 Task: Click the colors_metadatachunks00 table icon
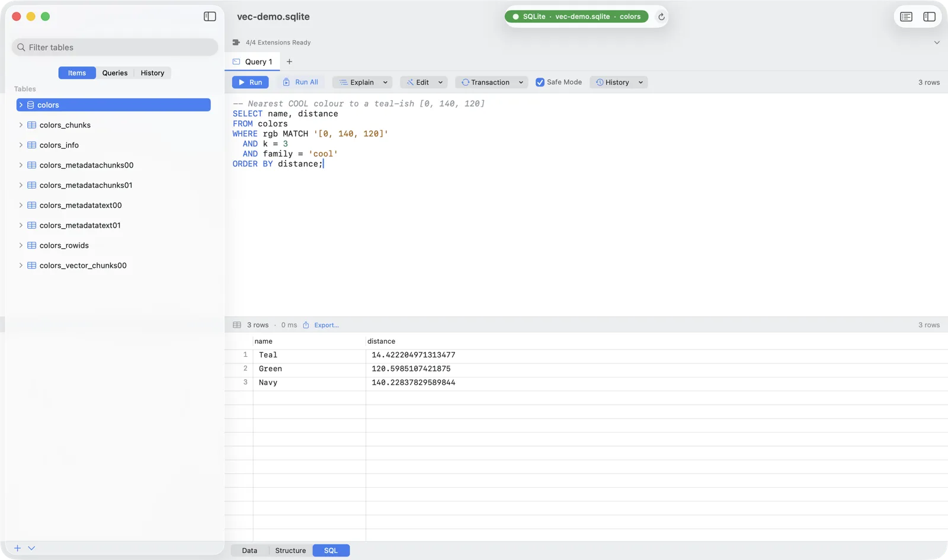(x=32, y=165)
